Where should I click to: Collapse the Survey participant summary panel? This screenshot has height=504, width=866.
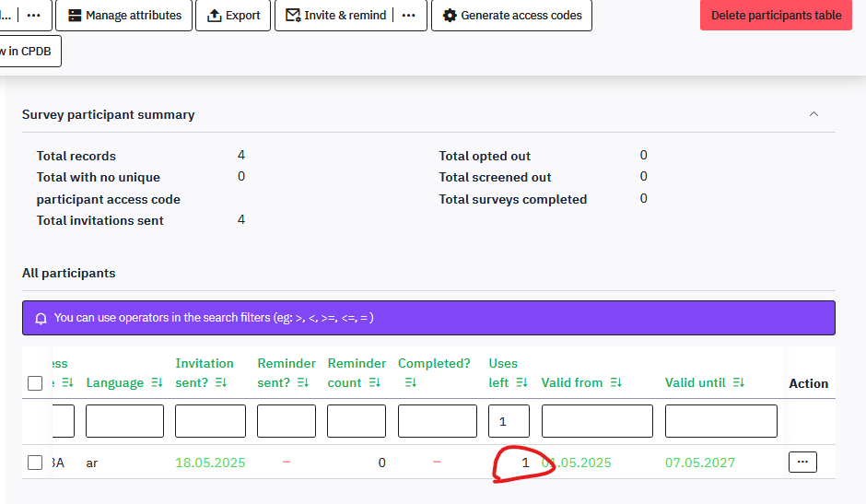(813, 114)
